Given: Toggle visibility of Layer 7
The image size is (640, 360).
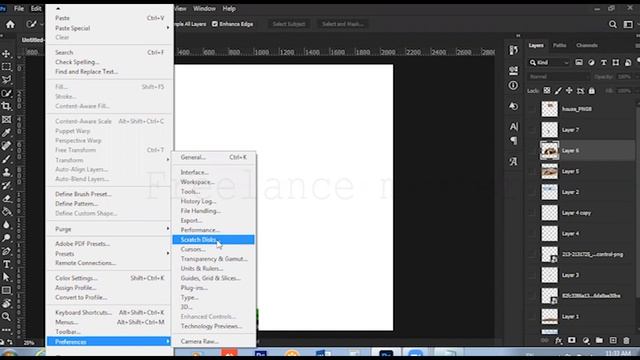Looking at the screenshot, I should pos(532,130).
